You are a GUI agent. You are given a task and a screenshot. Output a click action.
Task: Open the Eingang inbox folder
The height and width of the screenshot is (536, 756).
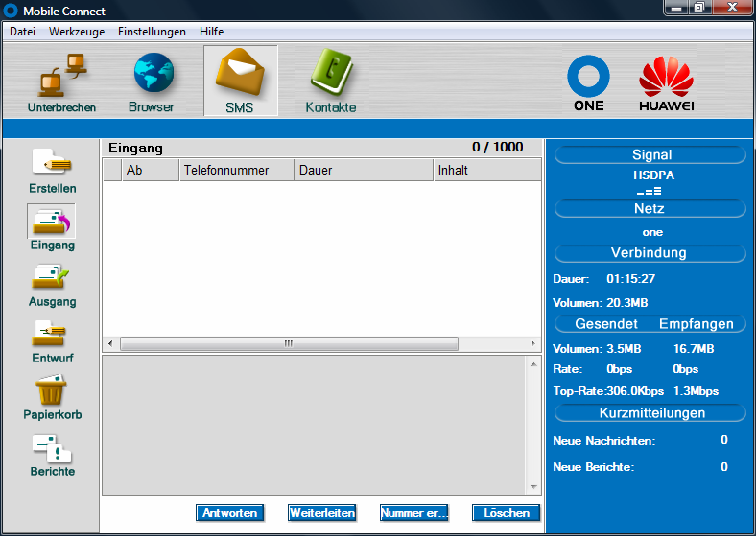click(x=52, y=224)
